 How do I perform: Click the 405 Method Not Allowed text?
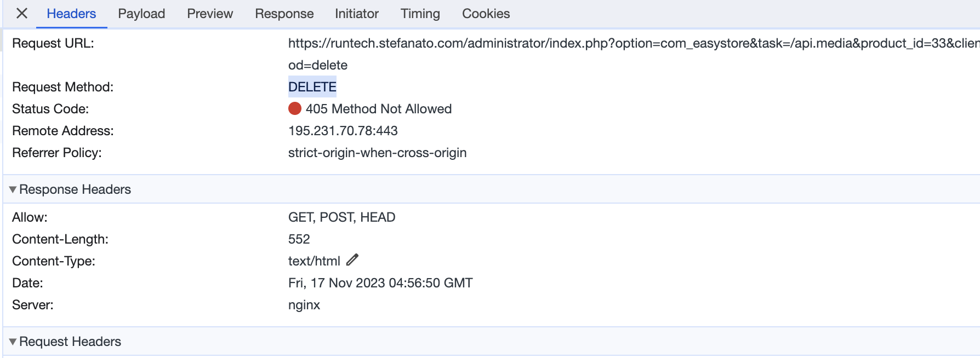[379, 109]
